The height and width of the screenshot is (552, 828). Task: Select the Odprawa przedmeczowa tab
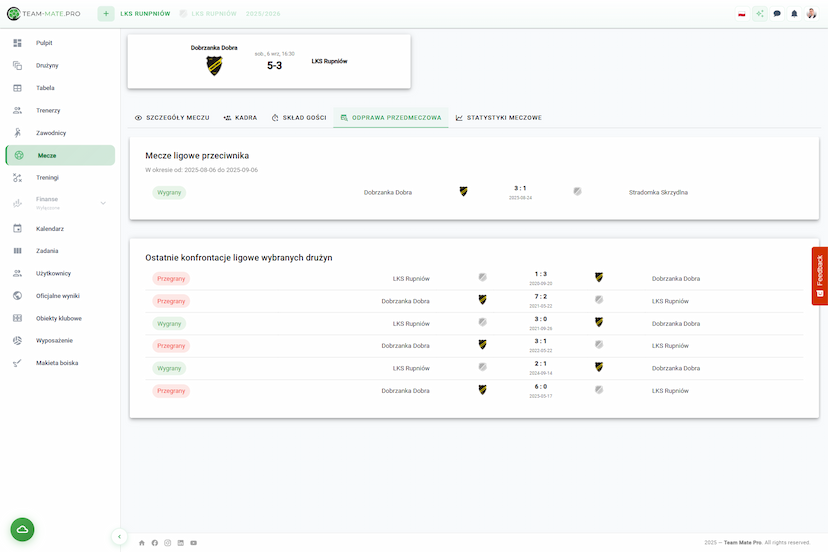tap(391, 118)
